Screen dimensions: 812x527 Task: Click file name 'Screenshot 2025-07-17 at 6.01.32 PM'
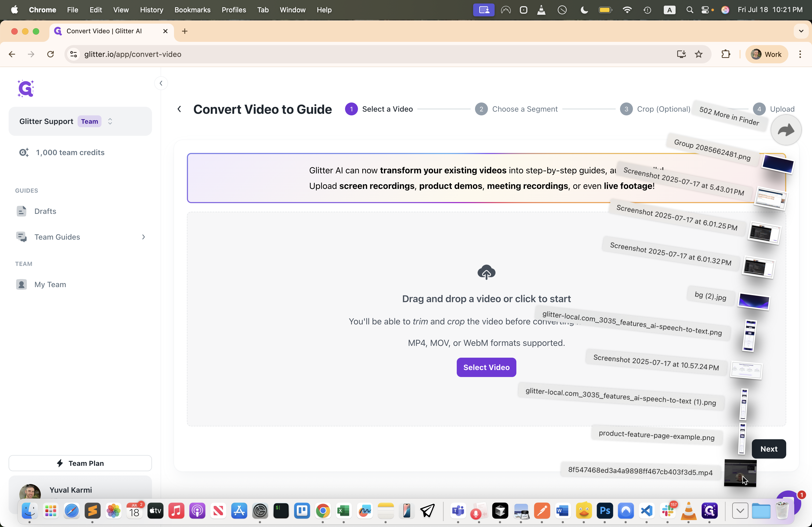pos(671,254)
